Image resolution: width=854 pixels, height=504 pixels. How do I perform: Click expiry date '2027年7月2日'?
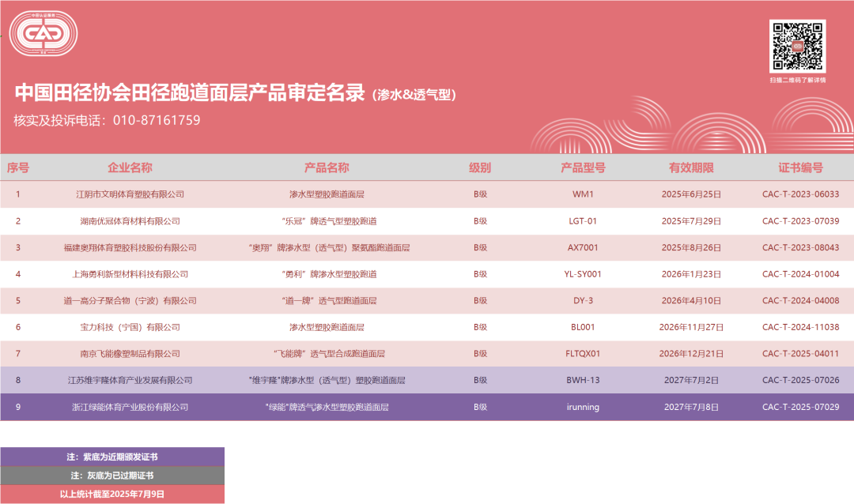(x=691, y=381)
